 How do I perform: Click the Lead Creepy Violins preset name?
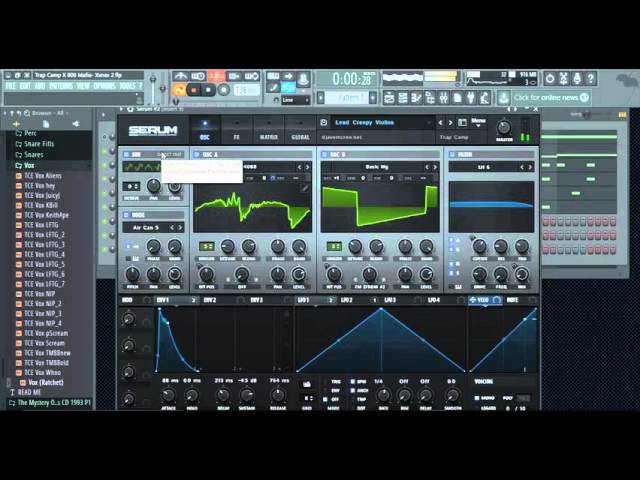pyautogui.click(x=364, y=122)
